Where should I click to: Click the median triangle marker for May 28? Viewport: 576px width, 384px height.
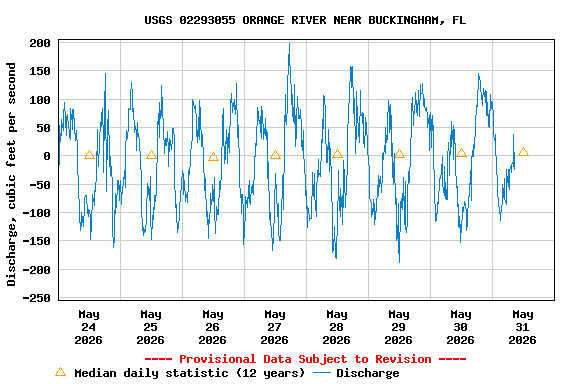[x=337, y=154]
